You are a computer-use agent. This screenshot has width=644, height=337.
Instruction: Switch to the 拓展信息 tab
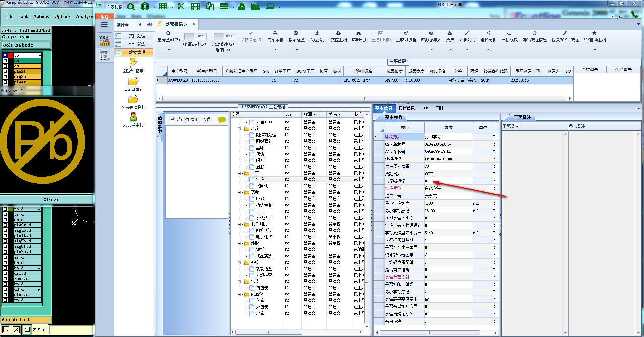407,108
